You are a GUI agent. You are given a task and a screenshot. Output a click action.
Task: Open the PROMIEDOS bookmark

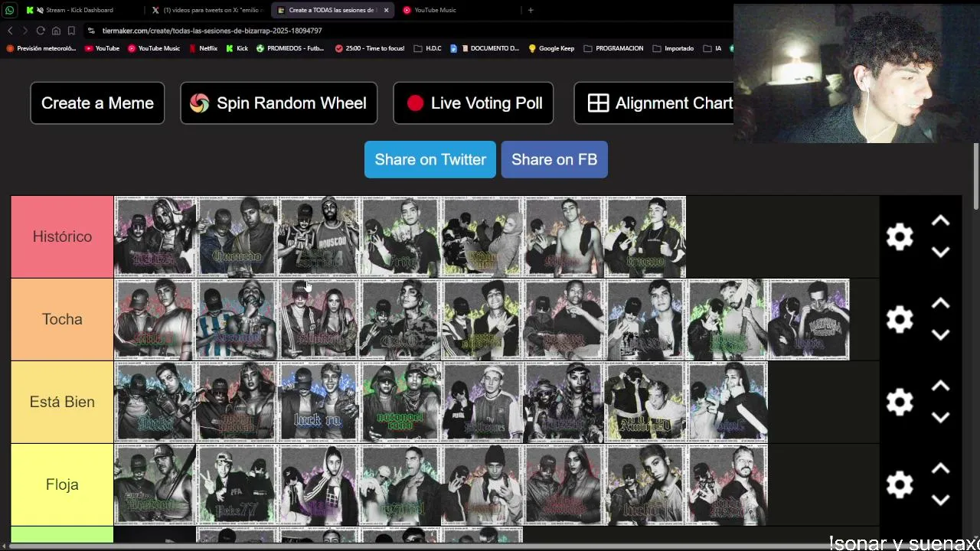tap(290, 48)
